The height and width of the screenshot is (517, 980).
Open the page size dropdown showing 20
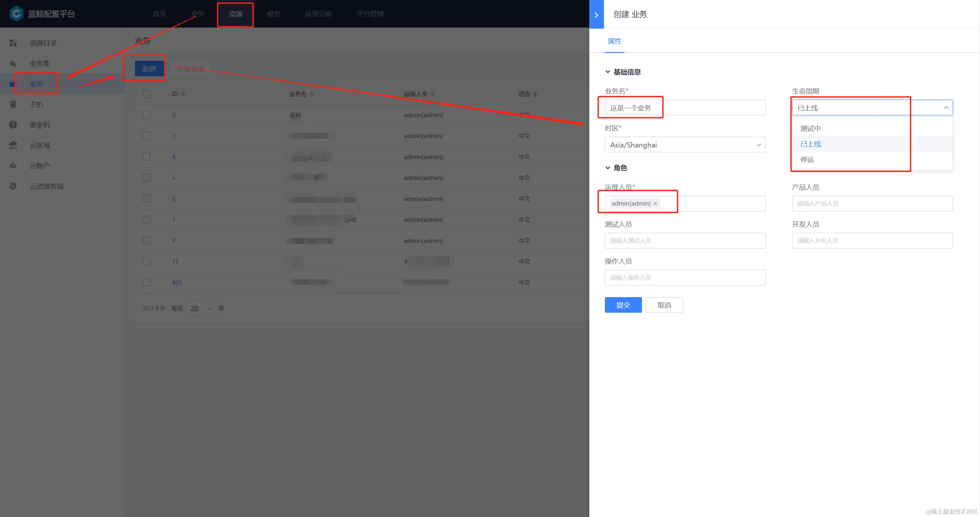coord(201,308)
